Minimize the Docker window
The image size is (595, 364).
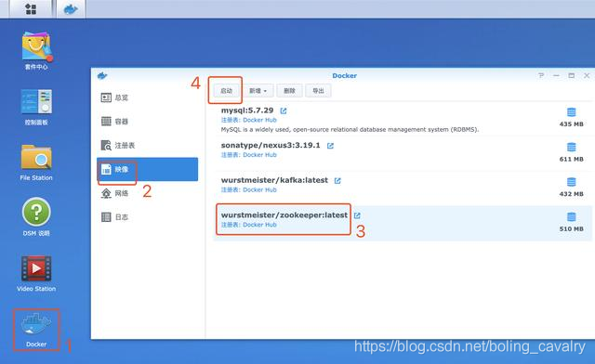click(556, 75)
